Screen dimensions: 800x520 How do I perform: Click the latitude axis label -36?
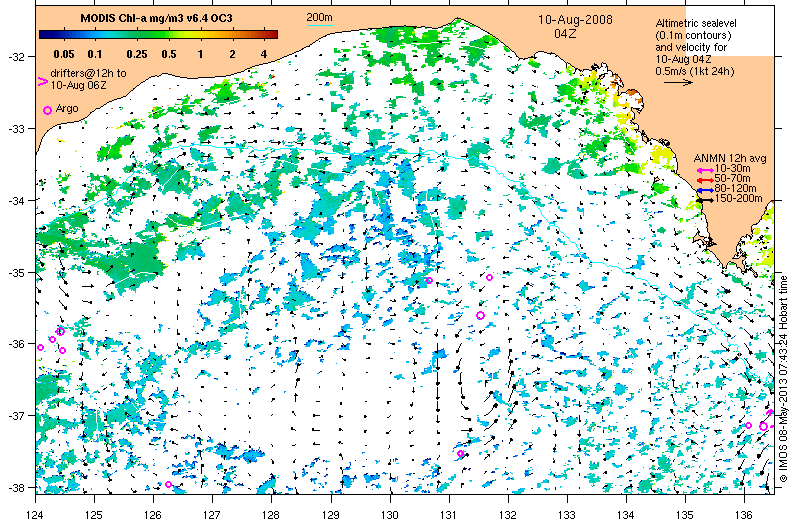coord(15,344)
